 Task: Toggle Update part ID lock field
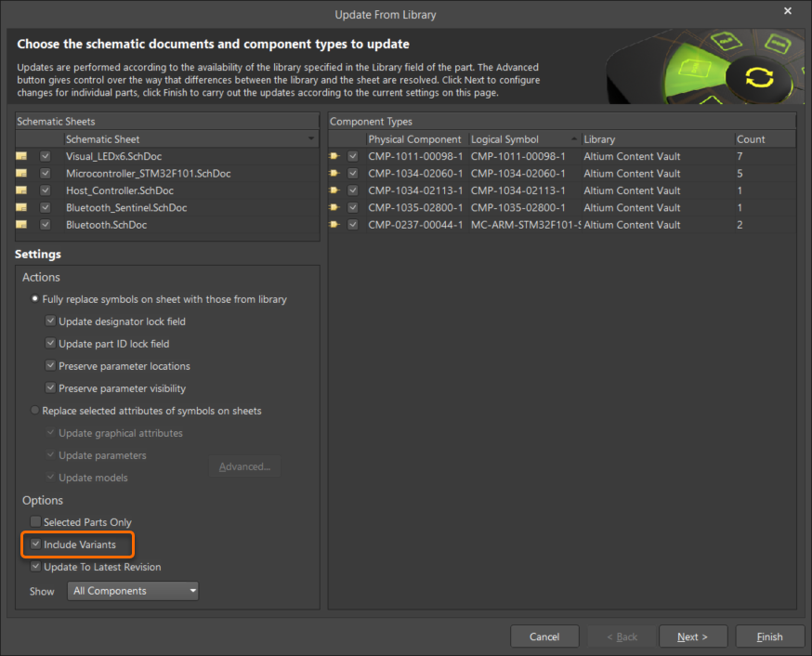(50, 343)
